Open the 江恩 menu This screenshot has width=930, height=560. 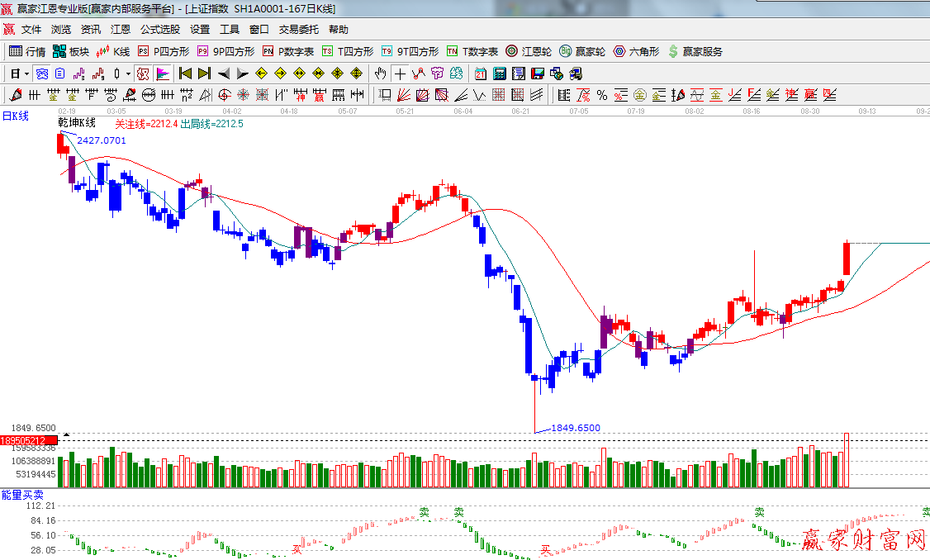tap(121, 30)
